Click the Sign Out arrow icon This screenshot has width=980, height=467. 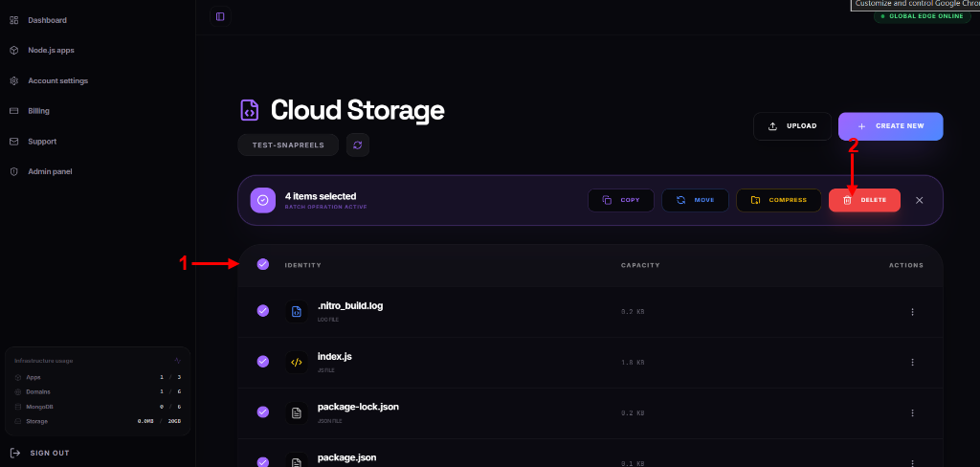point(15,454)
